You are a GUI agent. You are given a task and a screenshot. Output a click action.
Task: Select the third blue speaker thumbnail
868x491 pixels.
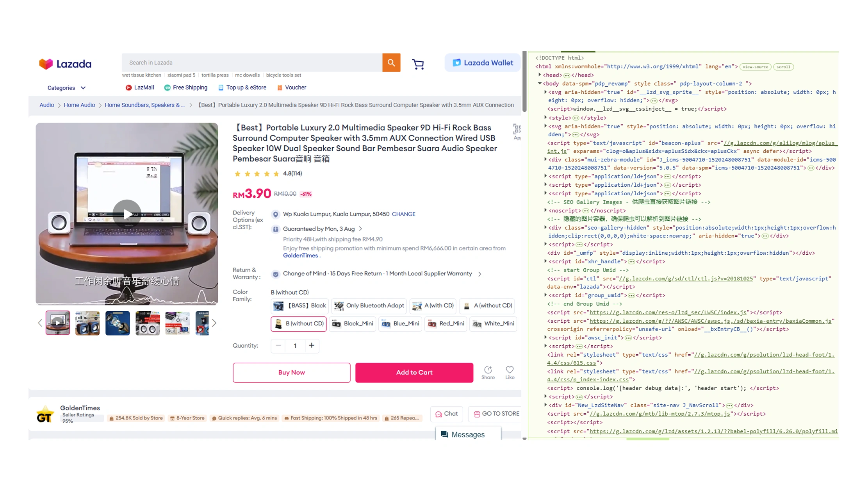coord(118,323)
